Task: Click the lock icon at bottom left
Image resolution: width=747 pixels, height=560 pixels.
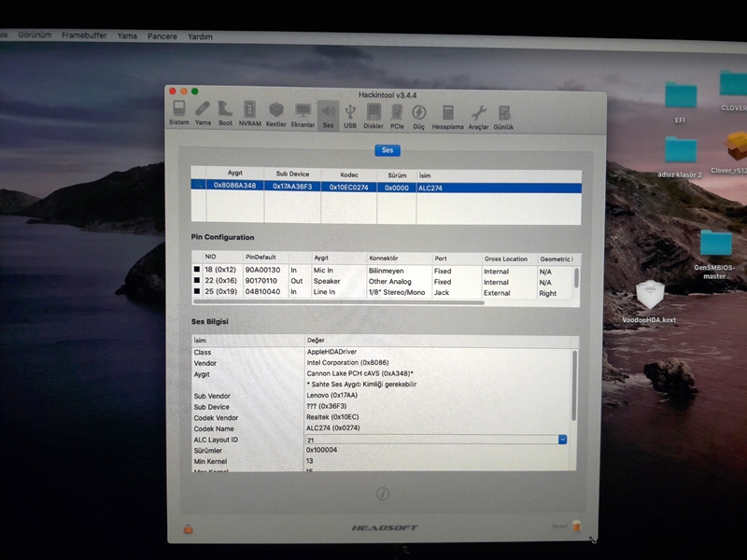Action: 189,527
